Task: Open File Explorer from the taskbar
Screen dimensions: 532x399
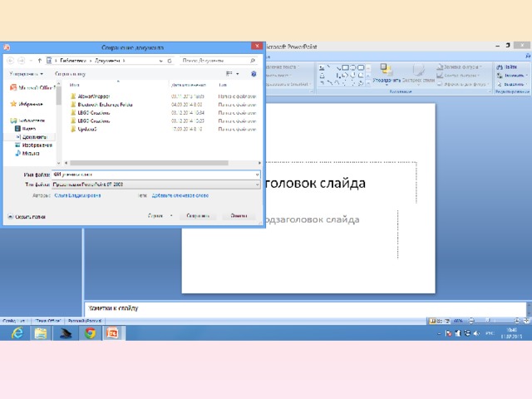Action: (x=41, y=333)
